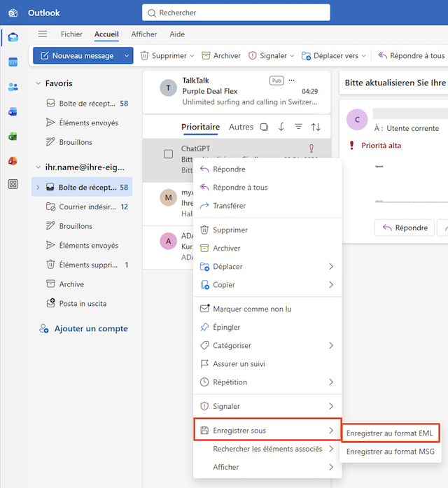
Task: Choose Répondre in the context menu
Action: tap(267, 169)
